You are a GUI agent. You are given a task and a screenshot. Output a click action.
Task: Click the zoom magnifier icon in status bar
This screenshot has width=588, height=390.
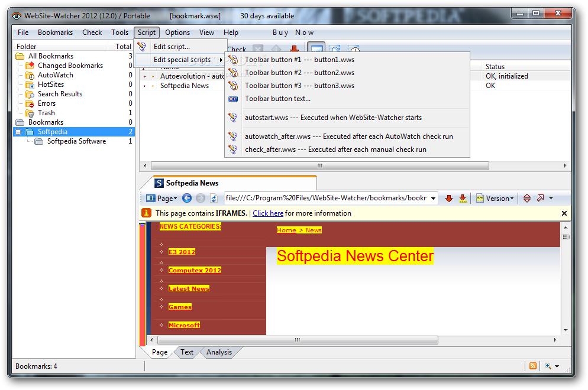click(x=548, y=366)
